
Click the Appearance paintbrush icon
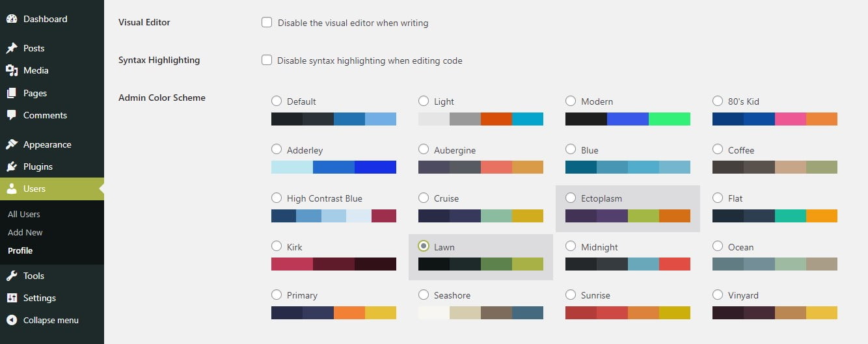point(12,144)
